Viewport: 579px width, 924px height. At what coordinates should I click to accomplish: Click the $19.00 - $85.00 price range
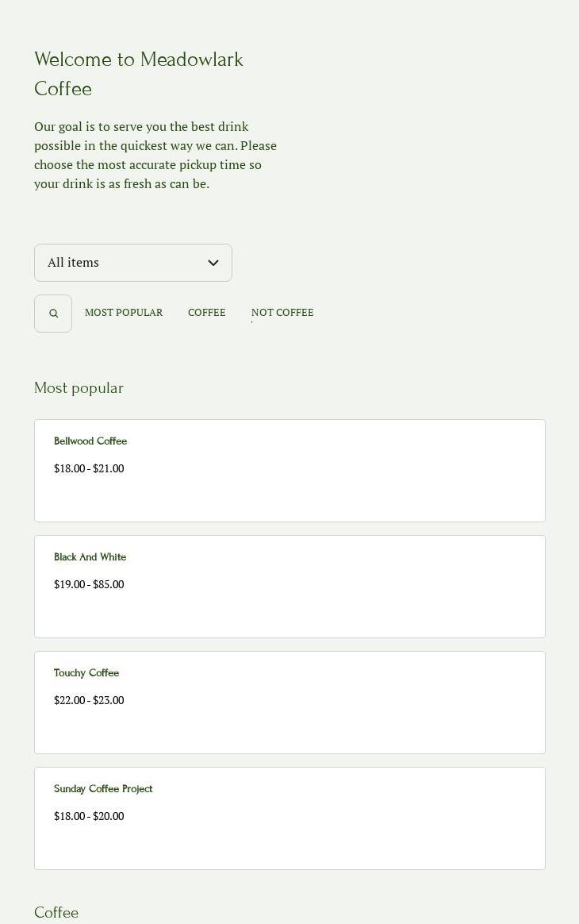point(89,585)
